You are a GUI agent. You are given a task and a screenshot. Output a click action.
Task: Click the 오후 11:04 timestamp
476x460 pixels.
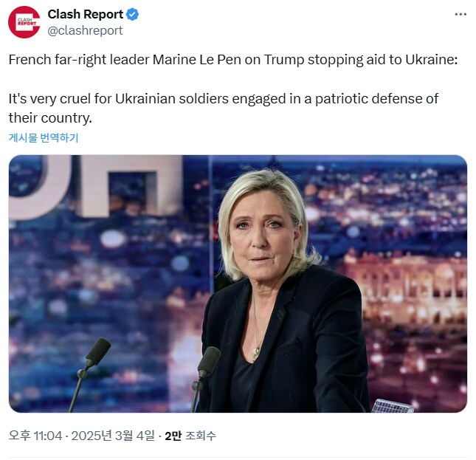pyautogui.click(x=34, y=436)
